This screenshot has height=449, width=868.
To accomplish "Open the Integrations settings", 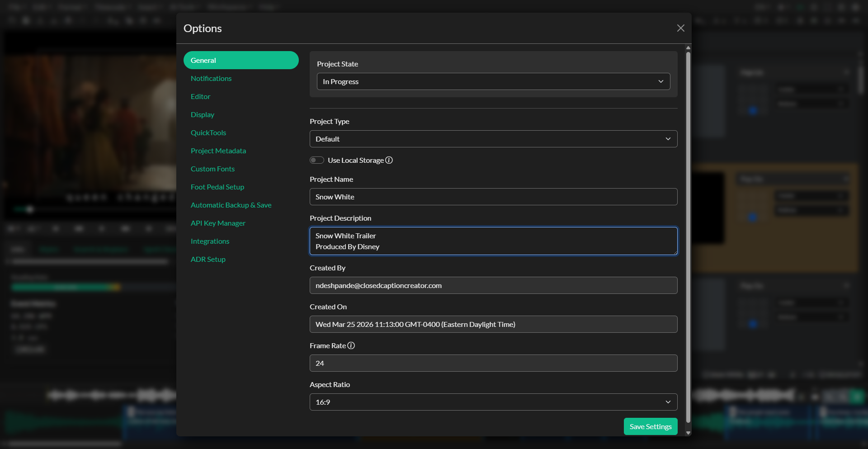I will tap(210, 241).
